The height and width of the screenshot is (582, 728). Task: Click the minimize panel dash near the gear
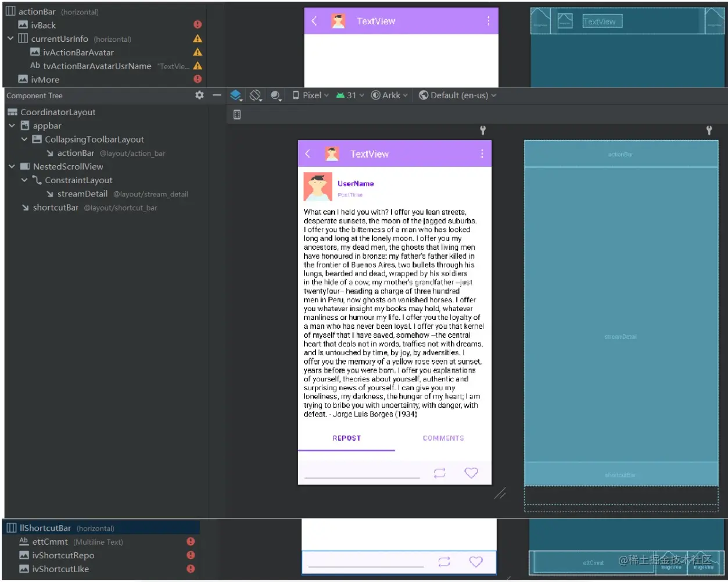(216, 95)
